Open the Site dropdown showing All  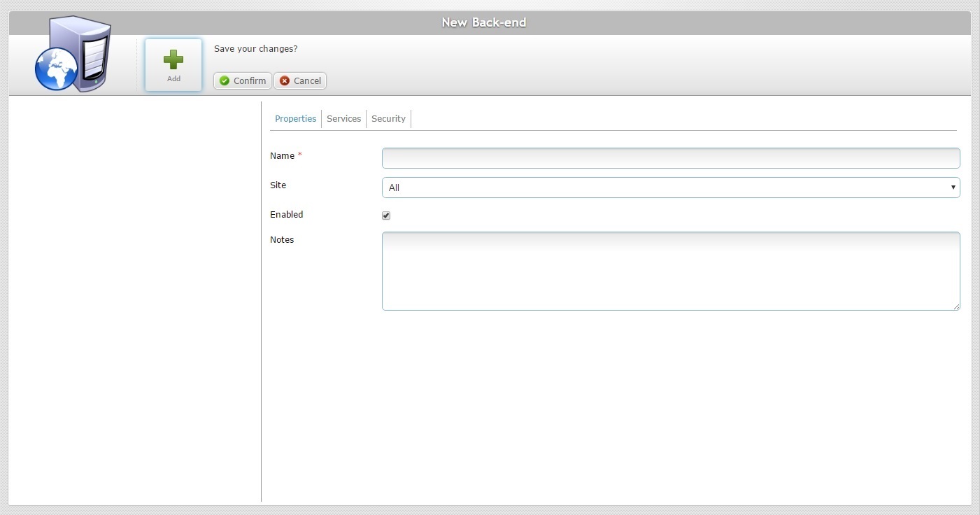coord(671,188)
